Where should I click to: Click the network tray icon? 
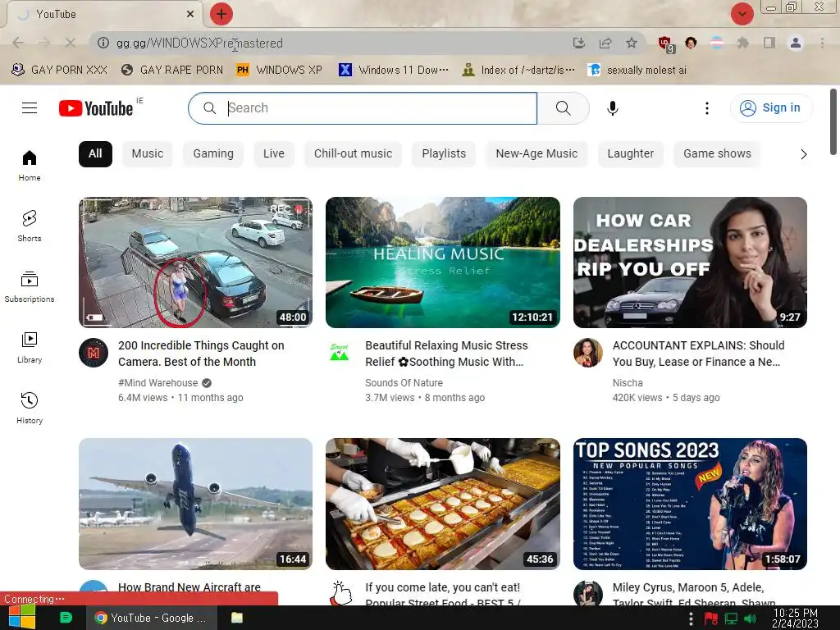coord(731,619)
